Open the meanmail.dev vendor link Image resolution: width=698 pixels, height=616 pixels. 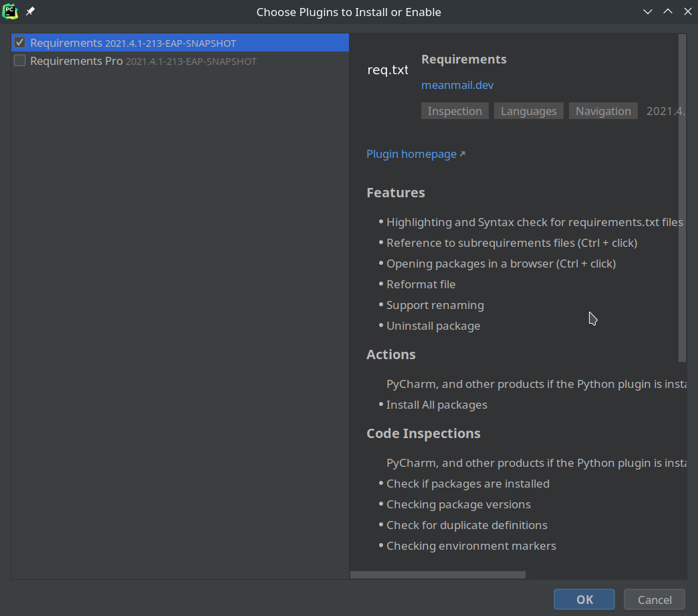pyautogui.click(x=457, y=85)
